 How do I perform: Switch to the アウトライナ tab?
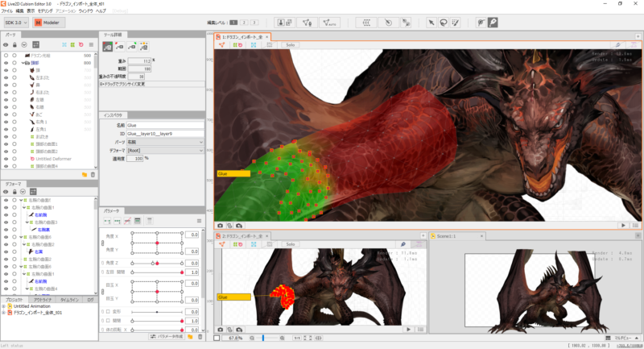[43, 300]
